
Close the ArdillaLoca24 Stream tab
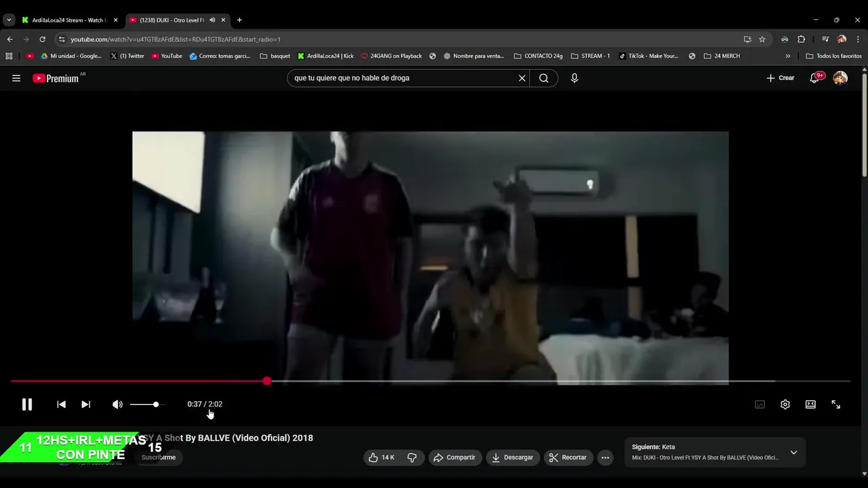coord(115,20)
